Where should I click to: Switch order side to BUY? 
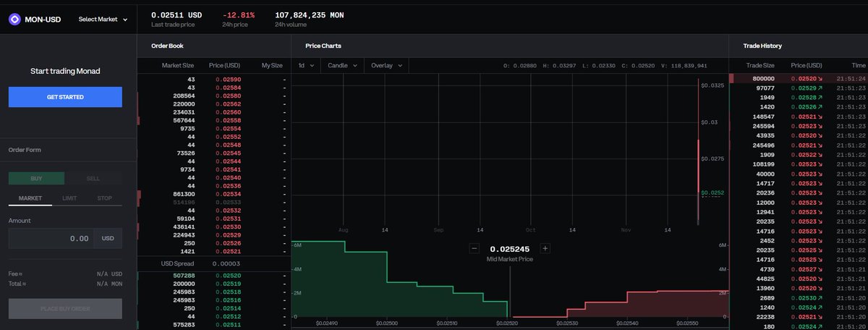point(36,178)
